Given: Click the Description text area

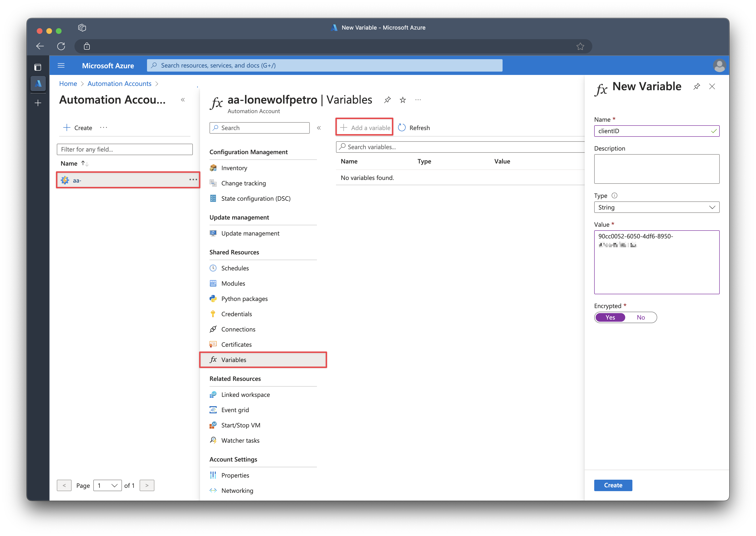Looking at the screenshot, I should [x=656, y=169].
